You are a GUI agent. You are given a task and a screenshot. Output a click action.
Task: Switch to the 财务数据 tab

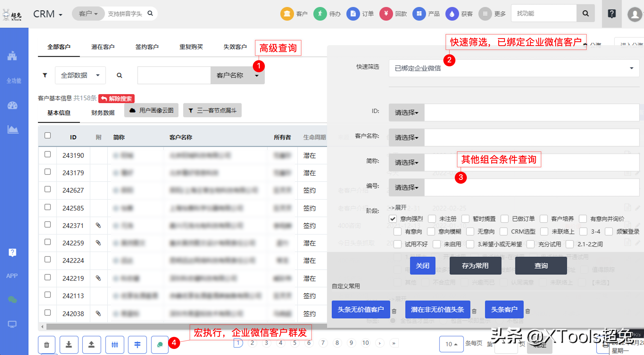(103, 113)
